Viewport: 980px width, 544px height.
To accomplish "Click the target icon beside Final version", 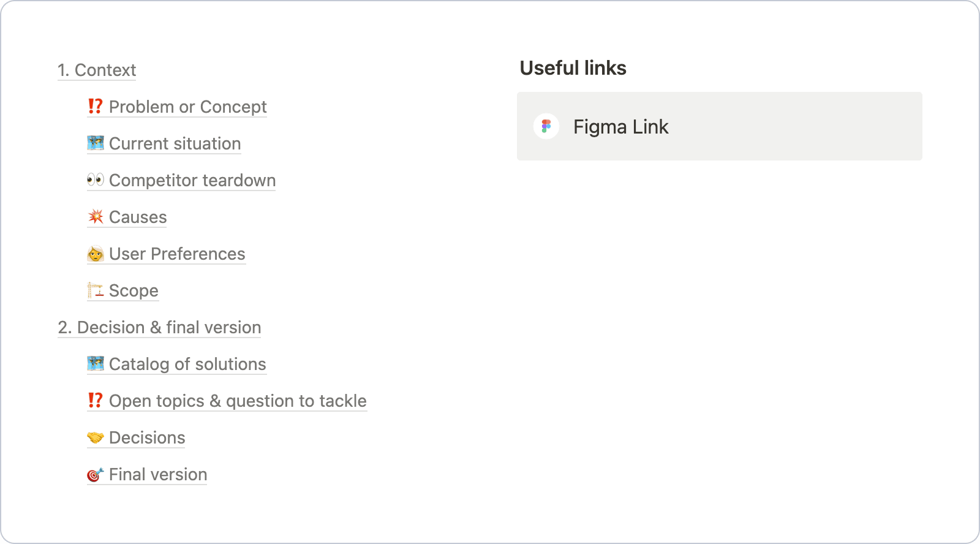I will 96,474.
